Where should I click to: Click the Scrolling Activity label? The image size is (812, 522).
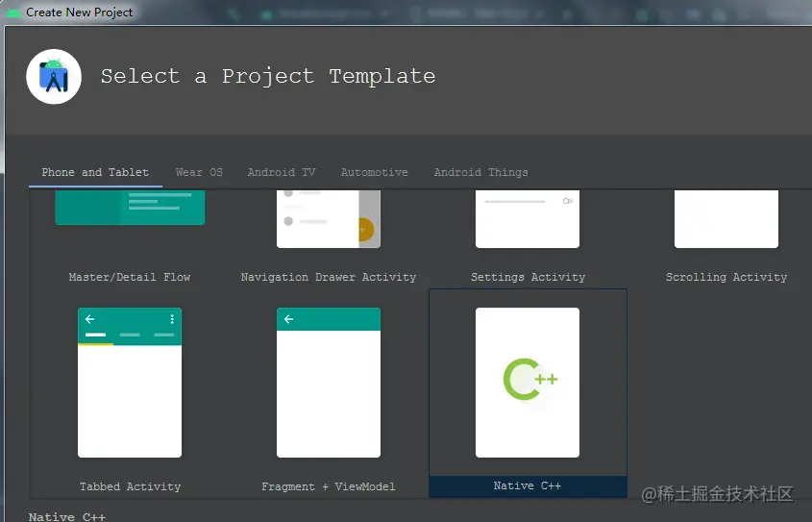[726, 277]
